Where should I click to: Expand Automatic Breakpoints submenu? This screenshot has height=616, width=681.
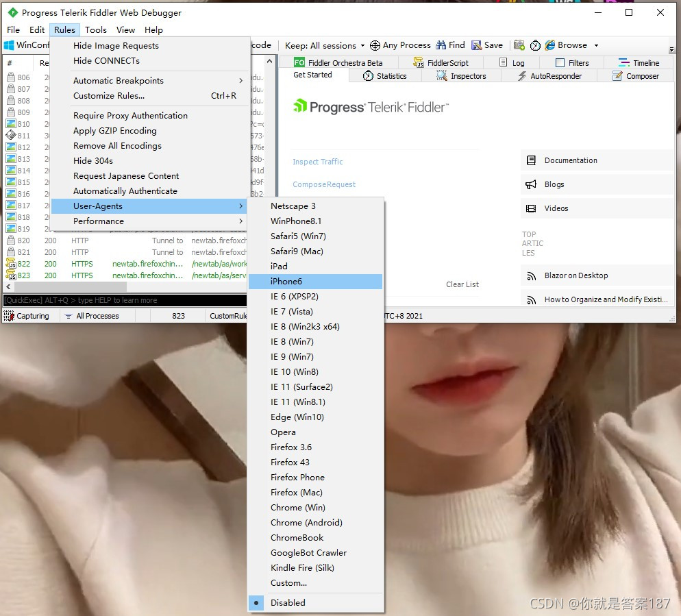tap(150, 81)
